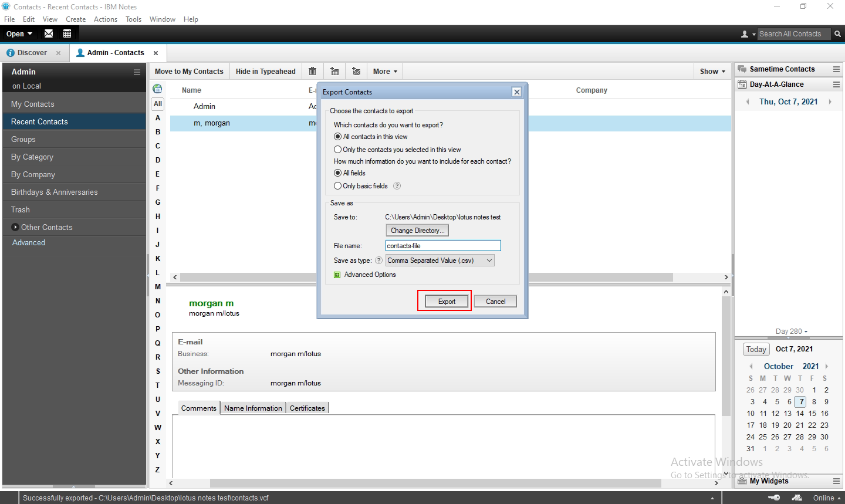
Task: Switch to the Discover tab
Action: point(32,53)
